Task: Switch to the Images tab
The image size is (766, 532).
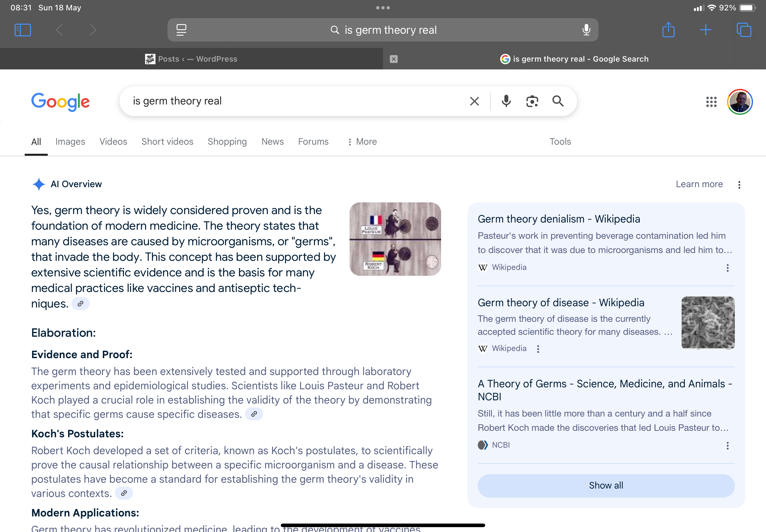Action: point(70,142)
